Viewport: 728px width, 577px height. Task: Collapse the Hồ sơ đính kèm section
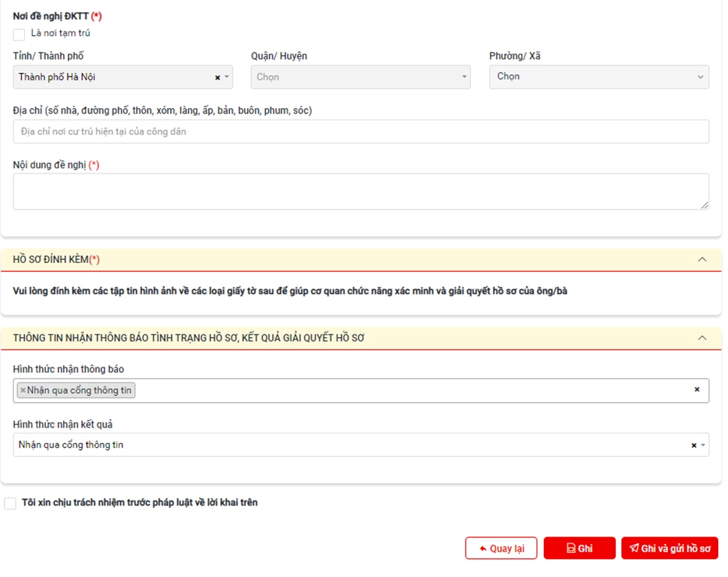702,259
